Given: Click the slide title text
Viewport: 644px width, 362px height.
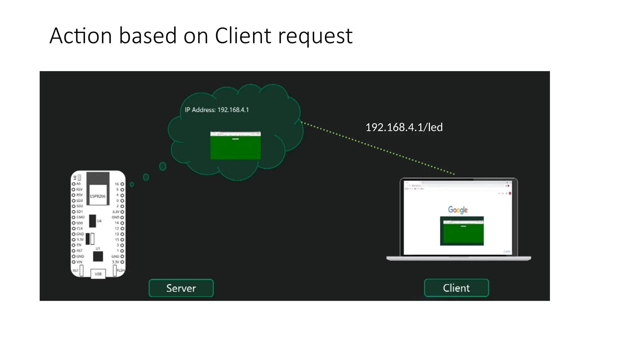Looking at the screenshot, I should pyautogui.click(x=201, y=35).
